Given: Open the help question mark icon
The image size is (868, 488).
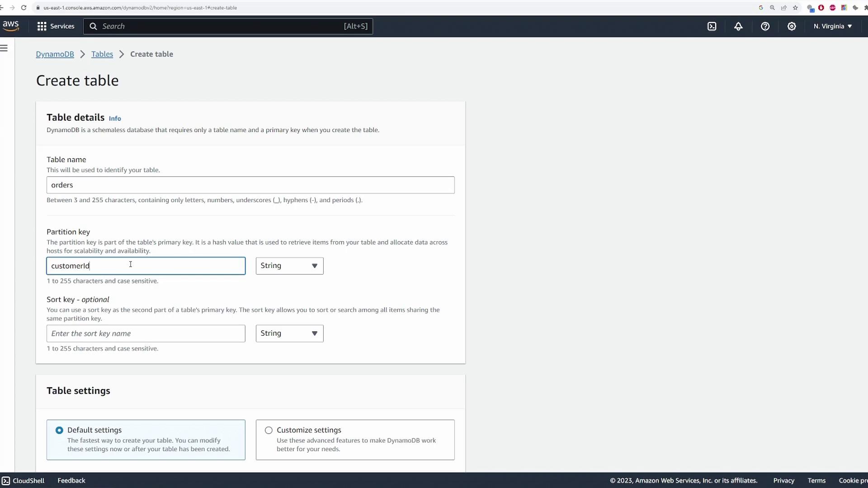Looking at the screenshot, I should tap(765, 26).
